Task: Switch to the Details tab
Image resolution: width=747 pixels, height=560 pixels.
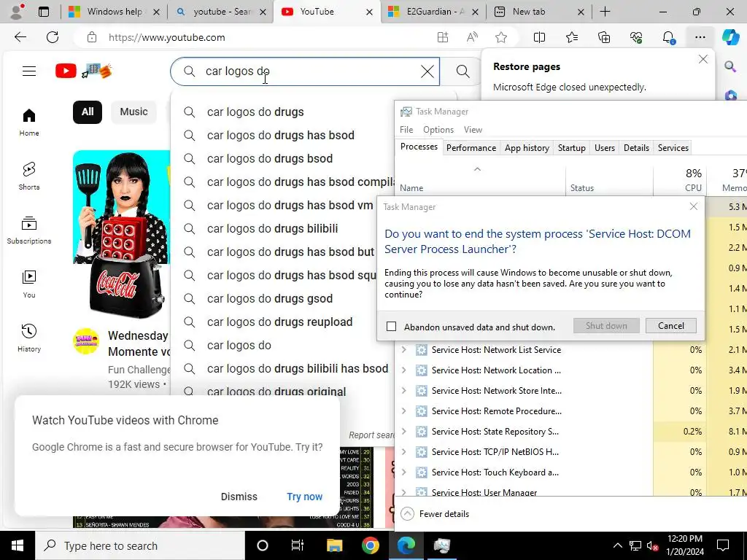Action: (x=636, y=147)
